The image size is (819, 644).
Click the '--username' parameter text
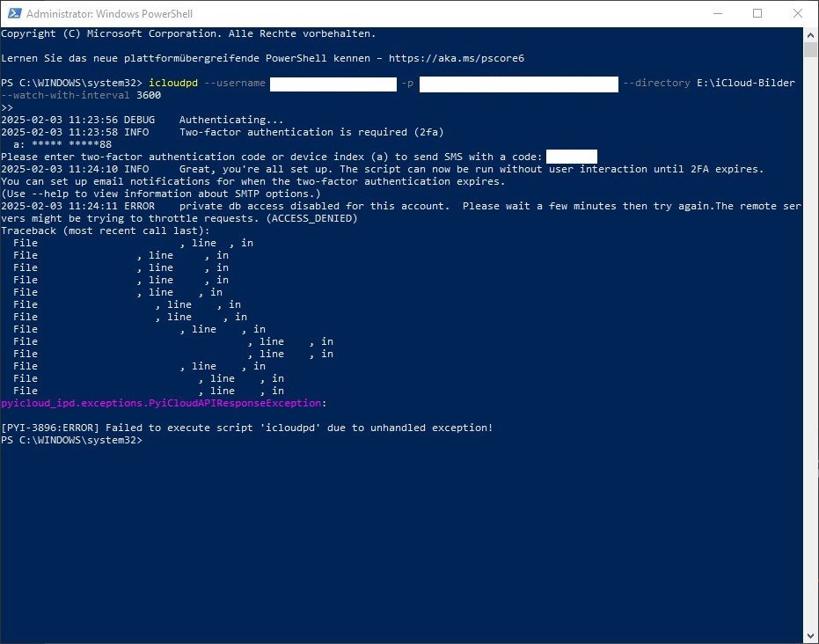click(235, 83)
